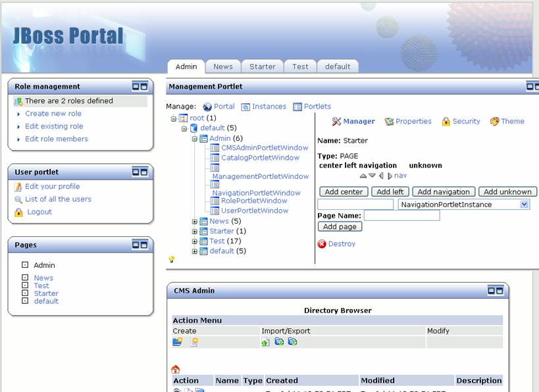Open the Security padlock settings

(446, 121)
